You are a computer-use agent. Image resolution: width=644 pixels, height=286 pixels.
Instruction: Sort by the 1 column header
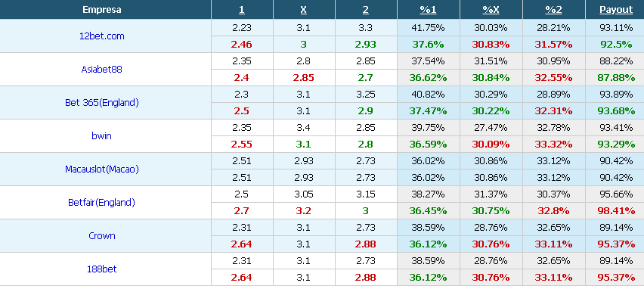[x=242, y=10]
